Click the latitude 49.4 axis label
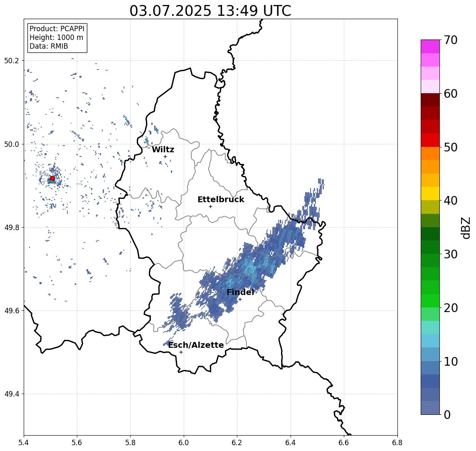476x451 pixels. coord(12,394)
